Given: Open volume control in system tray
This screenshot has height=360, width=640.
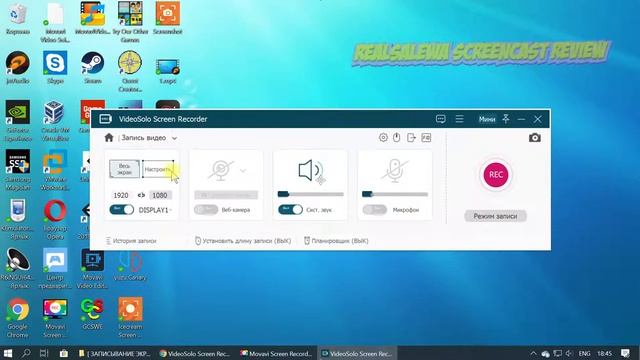Looking at the screenshot, I should coord(569,353).
